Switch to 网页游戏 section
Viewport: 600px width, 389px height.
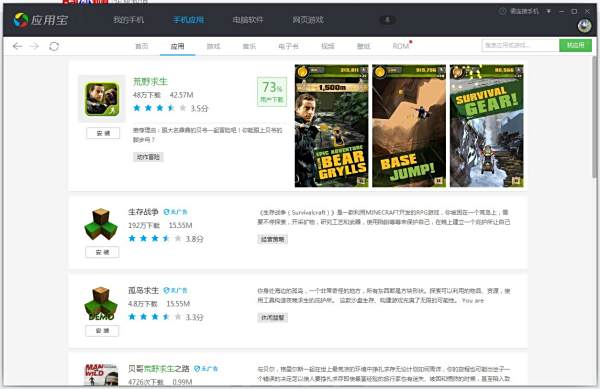point(308,20)
